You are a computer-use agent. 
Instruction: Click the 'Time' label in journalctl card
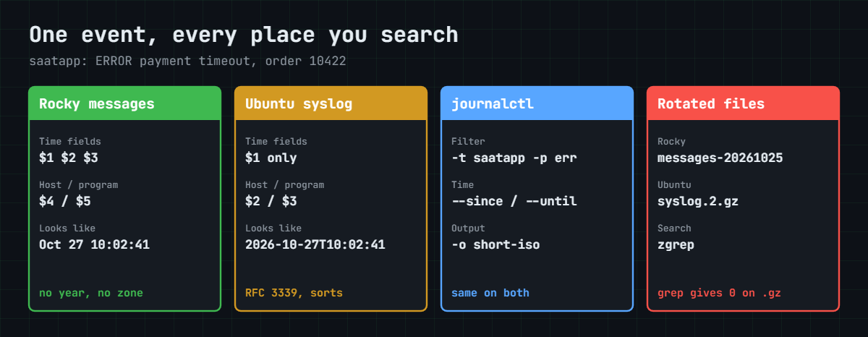pos(463,185)
